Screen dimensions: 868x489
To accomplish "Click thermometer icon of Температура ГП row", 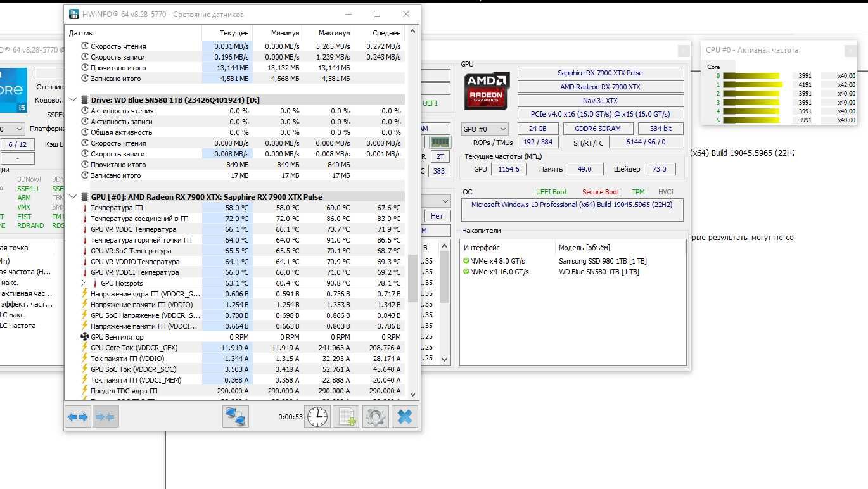I will [85, 208].
